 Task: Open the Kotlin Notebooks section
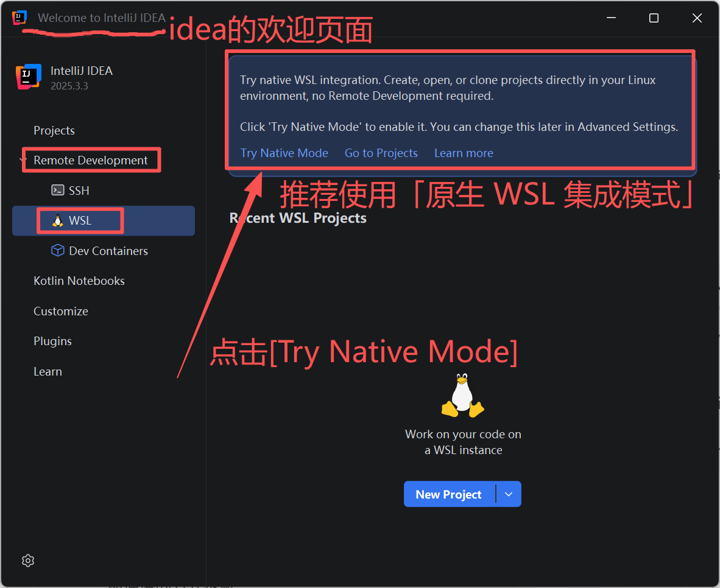tap(79, 281)
